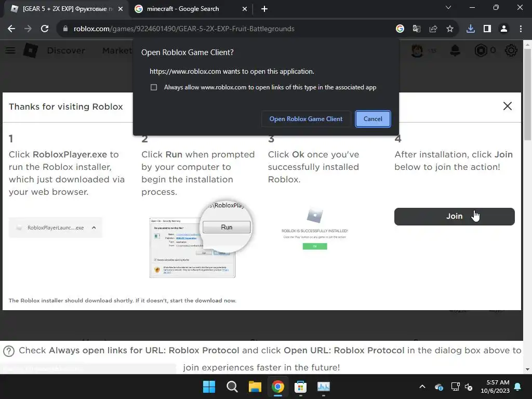
Task: Tick the Always allow www.roblox.com checkbox
Action: click(154, 87)
